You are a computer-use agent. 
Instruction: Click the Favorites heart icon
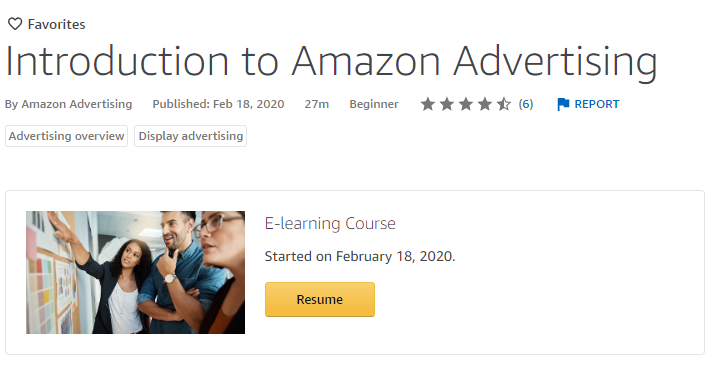(x=15, y=24)
